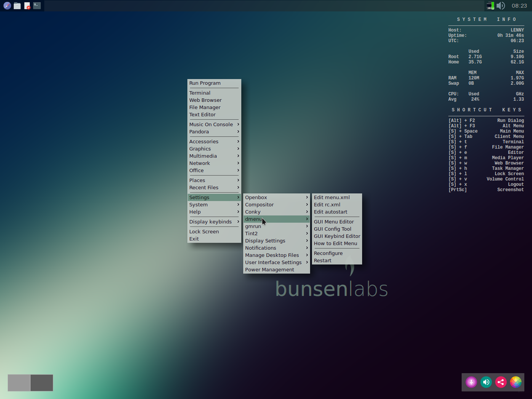Open the Places submenu
Screen dimensions: 532x399
214,180
